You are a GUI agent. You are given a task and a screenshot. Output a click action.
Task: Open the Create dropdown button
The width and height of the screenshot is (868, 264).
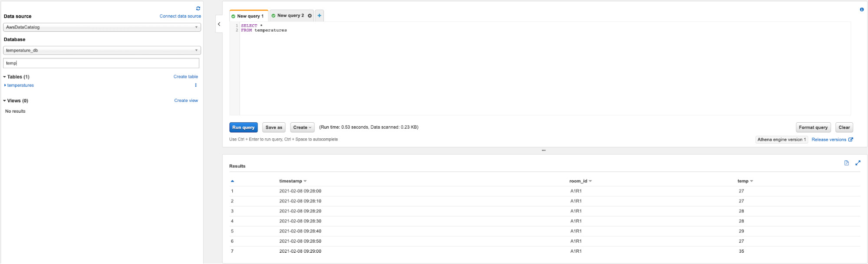coord(302,127)
